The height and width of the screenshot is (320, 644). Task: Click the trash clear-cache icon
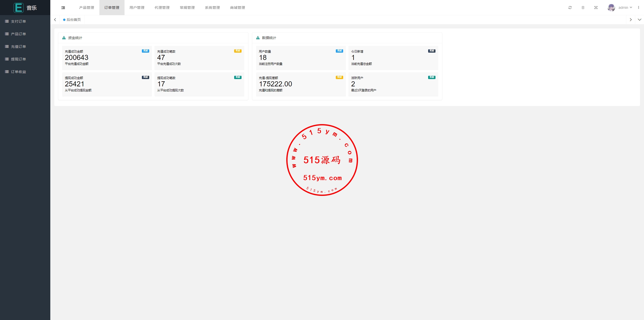pyautogui.click(x=583, y=8)
